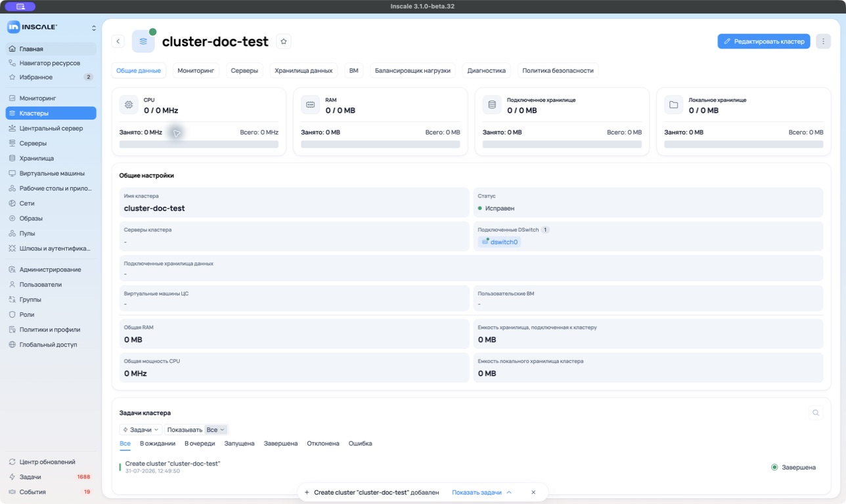Go to Виртуальные машины section
The height and width of the screenshot is (504, 846).
tap(51, 173)
